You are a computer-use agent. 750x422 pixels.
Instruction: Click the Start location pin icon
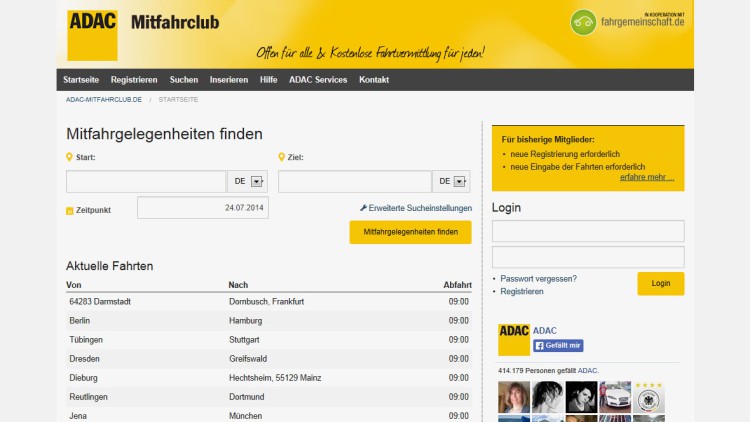click(x=69, y=157)
